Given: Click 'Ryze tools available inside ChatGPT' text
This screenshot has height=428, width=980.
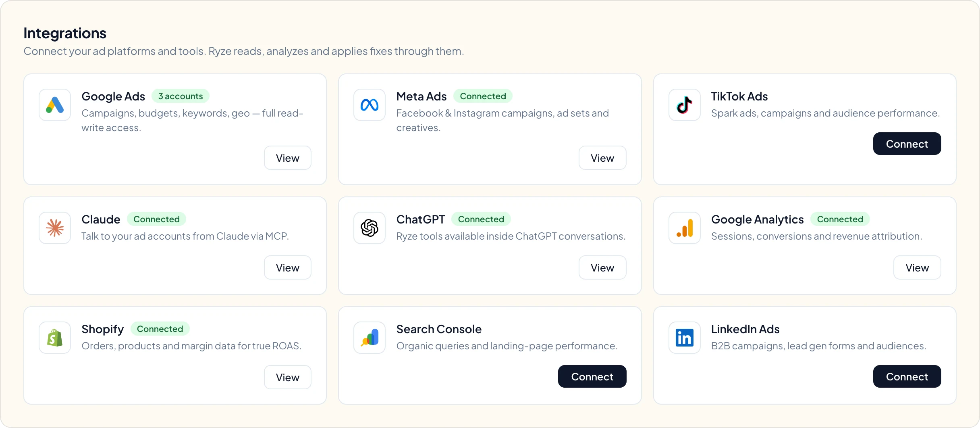Looking at the screenshot, I should click(x=511, y=236).
